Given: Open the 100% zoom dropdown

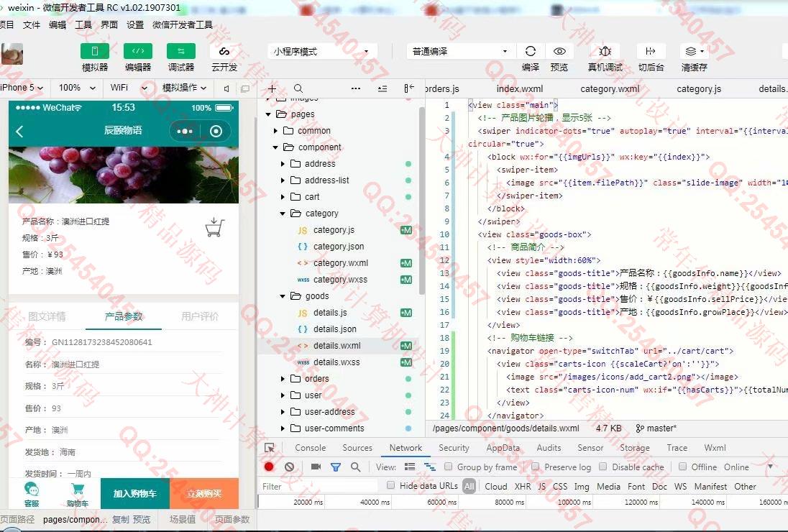Looking at the screenshot, I should tap(77, 88).
